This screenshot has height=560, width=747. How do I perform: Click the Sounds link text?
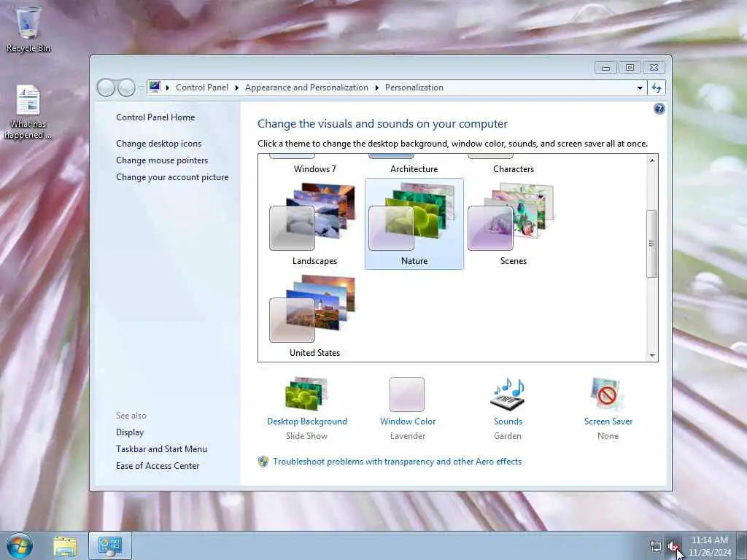click(x=508, y=421)
